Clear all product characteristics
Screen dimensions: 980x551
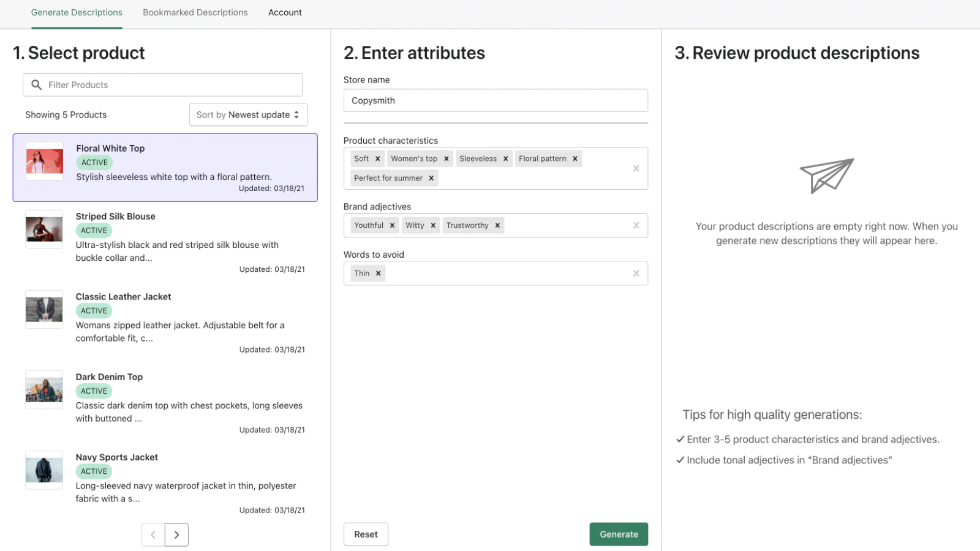[x=636, y=168]
